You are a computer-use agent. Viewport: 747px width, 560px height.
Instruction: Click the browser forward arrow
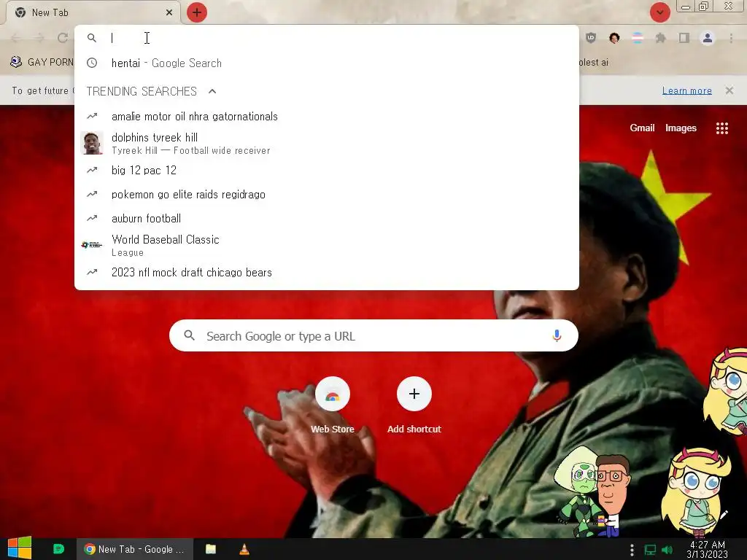tap(39, 38)
